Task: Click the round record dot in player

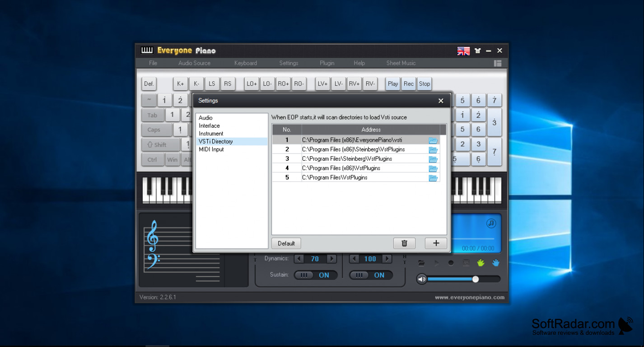Action: click(451, 263)
